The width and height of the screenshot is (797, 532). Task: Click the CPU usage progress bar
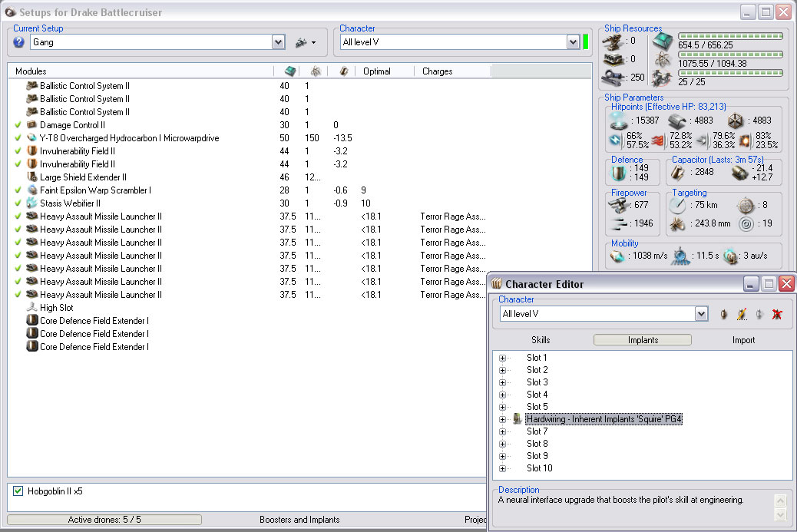click(x=730, y=36)
